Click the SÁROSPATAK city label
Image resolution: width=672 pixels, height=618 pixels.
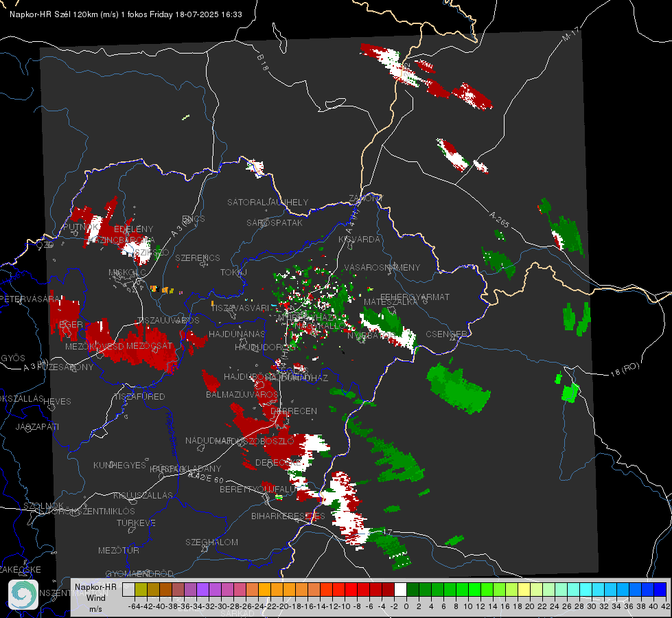275,222
